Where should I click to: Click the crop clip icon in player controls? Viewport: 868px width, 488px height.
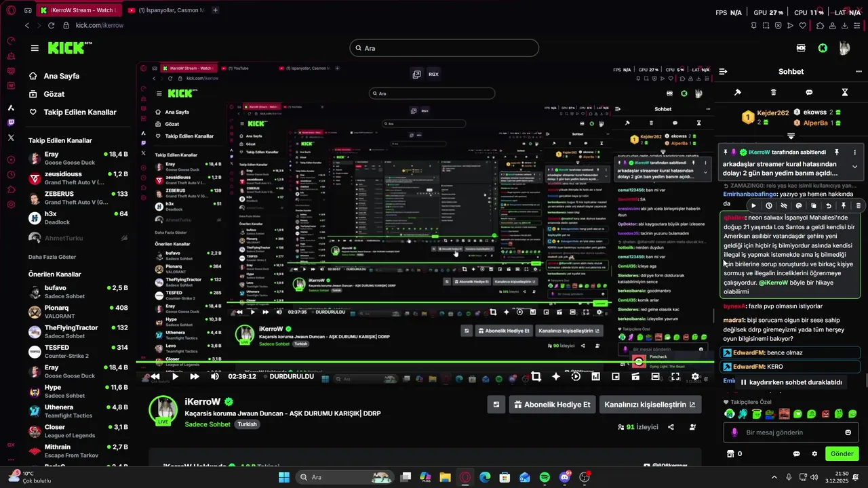point(536,376)
